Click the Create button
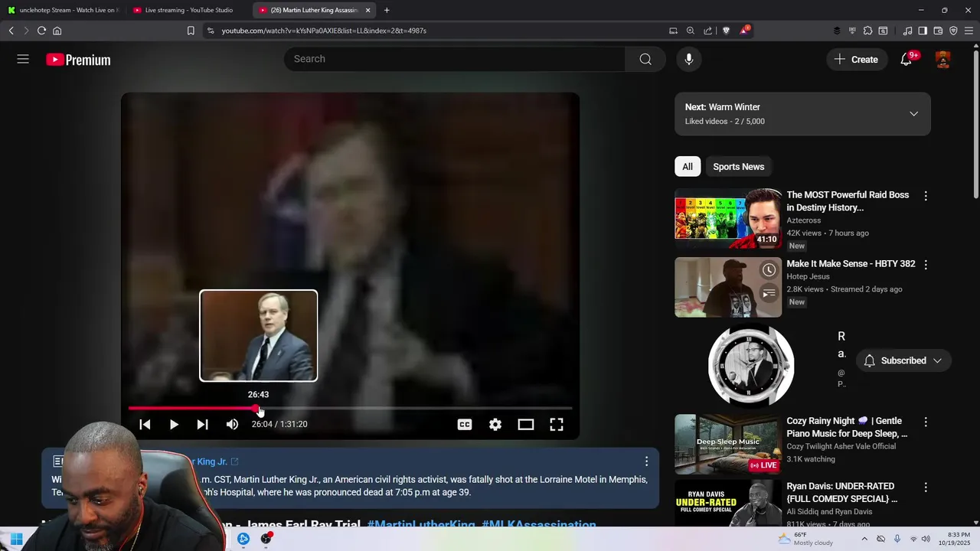The image size is (980, 551). pyautogui.click(x=857, y=59)
